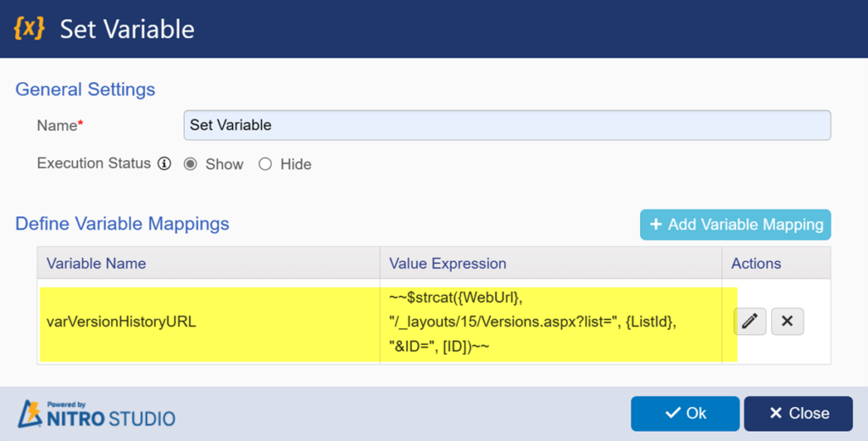Click the Set Variable dialog title

tap(127, 29)
